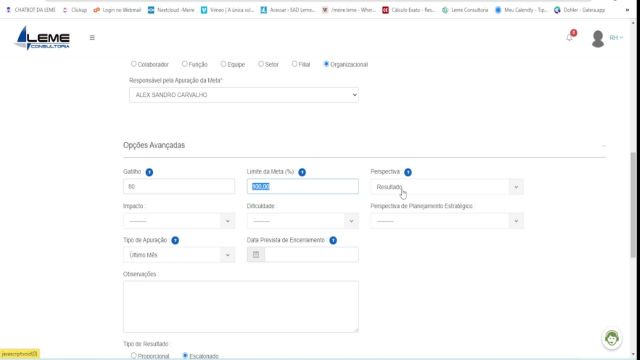Image resolution: width=640 pixels, height=360 pixels.
Task: Show more bookmarks overflow chevron
Action: (627, 10)
